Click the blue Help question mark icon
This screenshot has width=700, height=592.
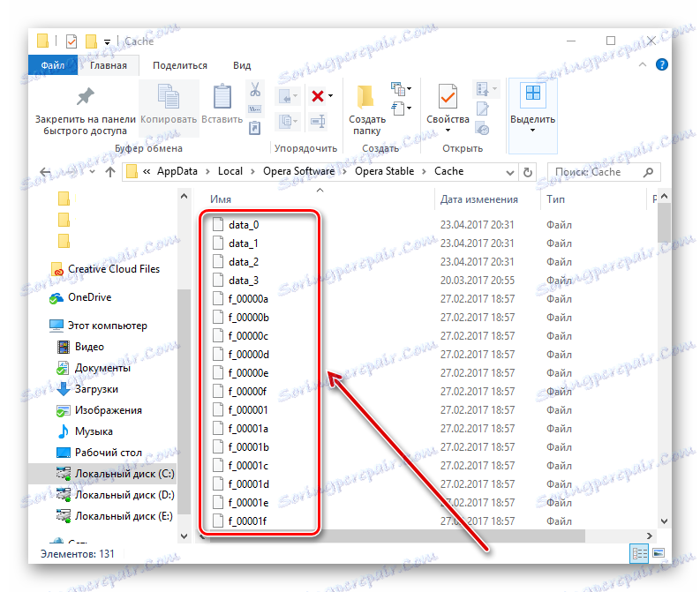click(x=662, y=64)
